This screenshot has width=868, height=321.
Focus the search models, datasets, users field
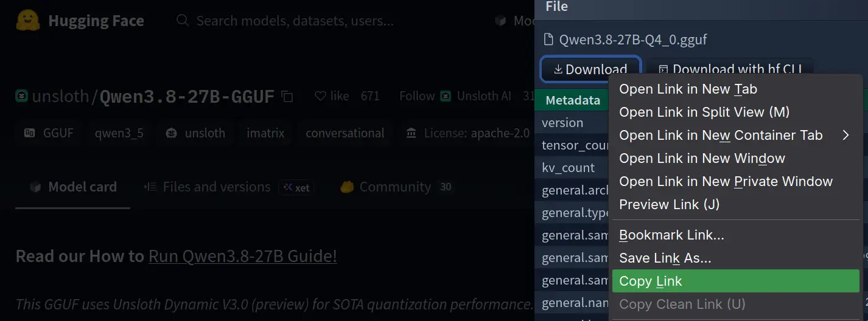tap(295, 21)
